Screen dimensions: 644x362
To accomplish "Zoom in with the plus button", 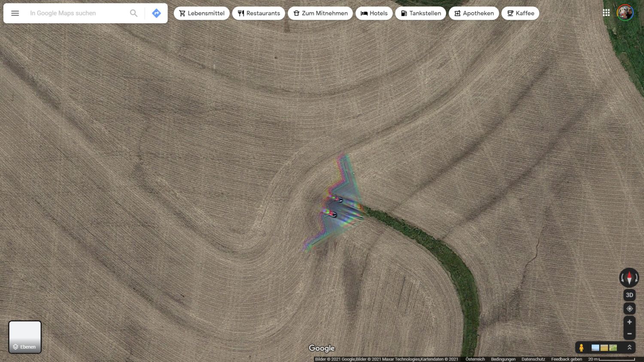I will [629, 322].
